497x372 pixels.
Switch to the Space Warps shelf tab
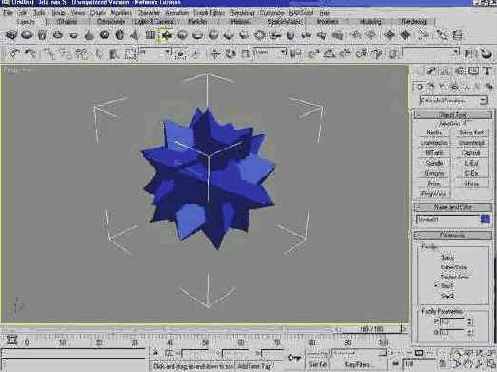click(x=284, y=22)
